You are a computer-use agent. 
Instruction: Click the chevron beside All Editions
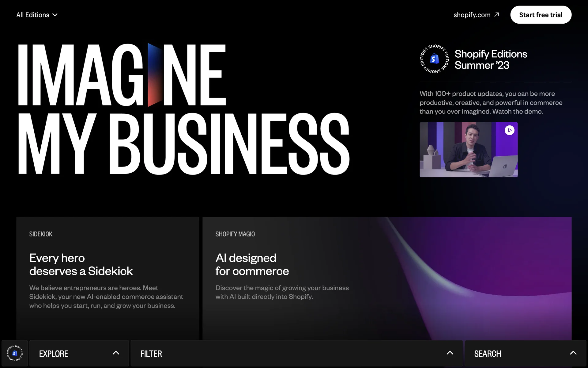tap(55, 15)
